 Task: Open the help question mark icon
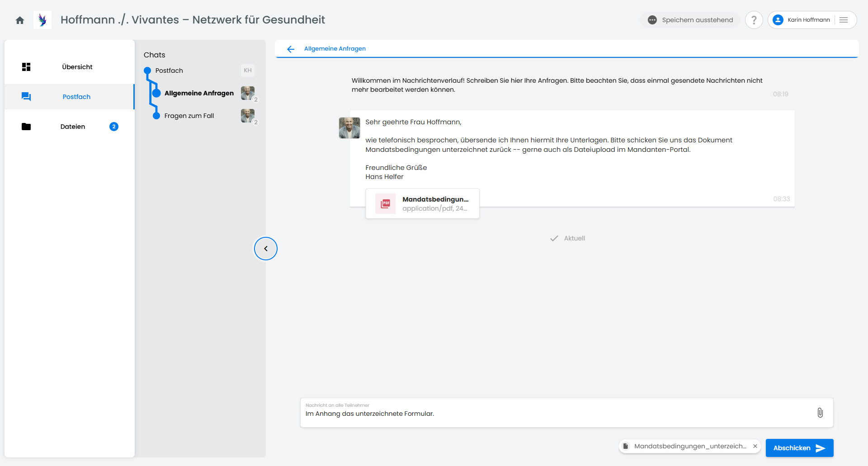tap(754, 20)
